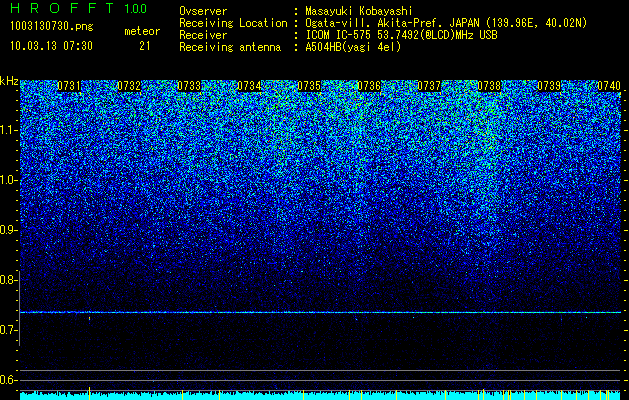Screen dimensions: 629x400
Task: Click the cyan signal level bar at bottom
Action: (x=320, y=396)
